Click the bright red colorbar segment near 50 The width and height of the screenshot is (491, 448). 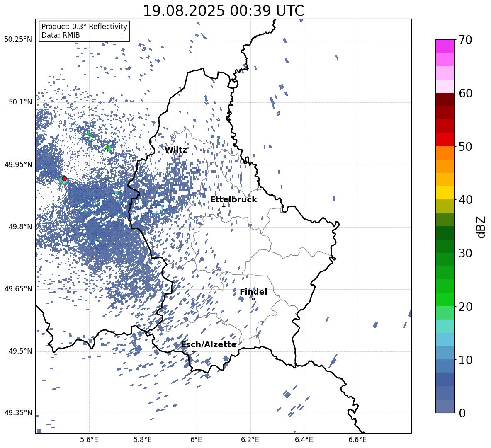click(x=445, y=140)
